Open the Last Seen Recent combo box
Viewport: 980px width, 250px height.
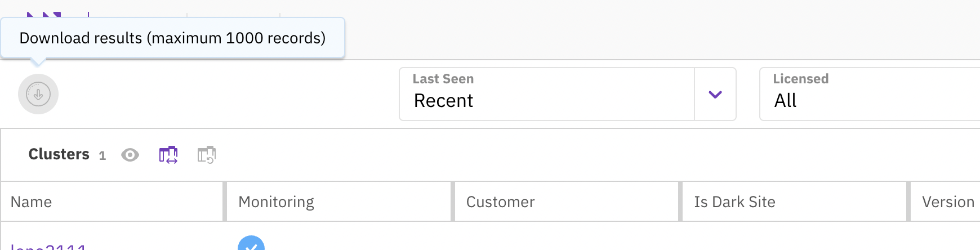pyautogui.click(x=546, y=95)
